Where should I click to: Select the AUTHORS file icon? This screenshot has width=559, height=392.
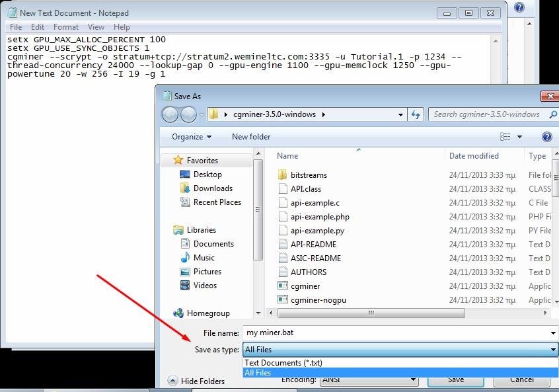coord(283,272)
